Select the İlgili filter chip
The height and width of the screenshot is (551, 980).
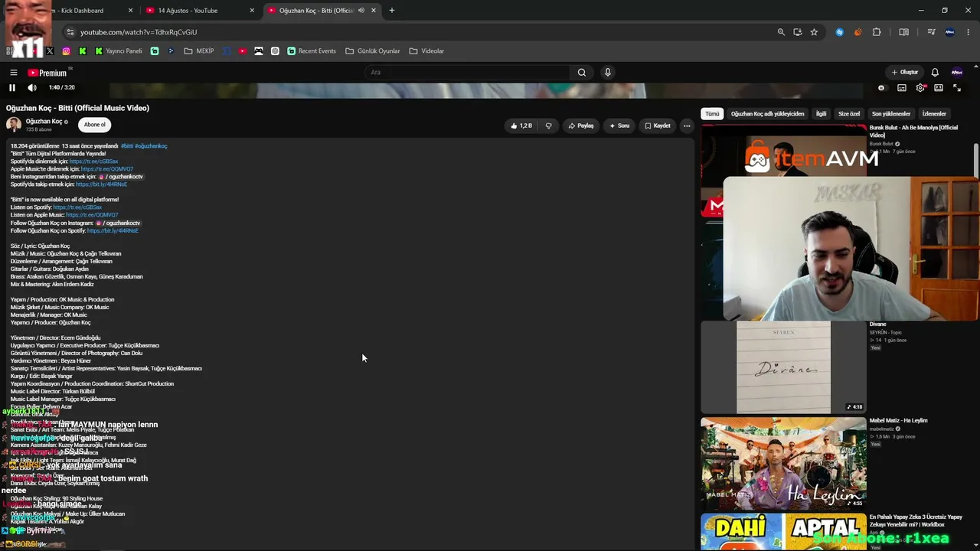(x=821, y=114)
